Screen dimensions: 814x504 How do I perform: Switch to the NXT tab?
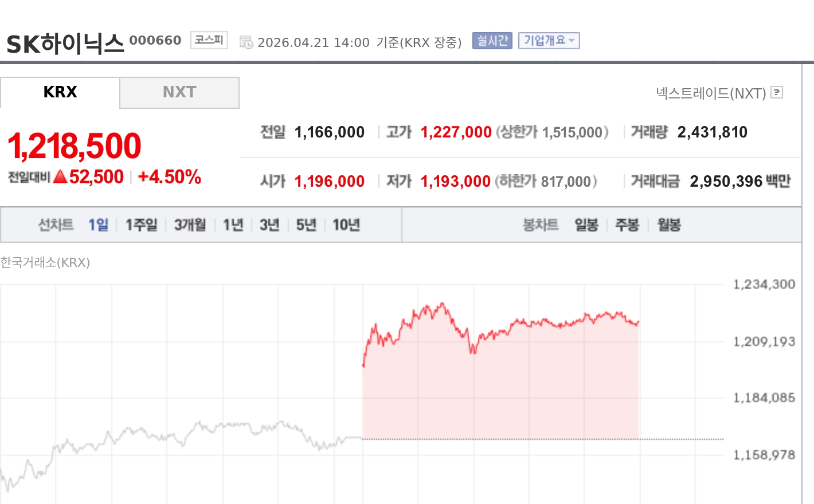pos(179,92)
